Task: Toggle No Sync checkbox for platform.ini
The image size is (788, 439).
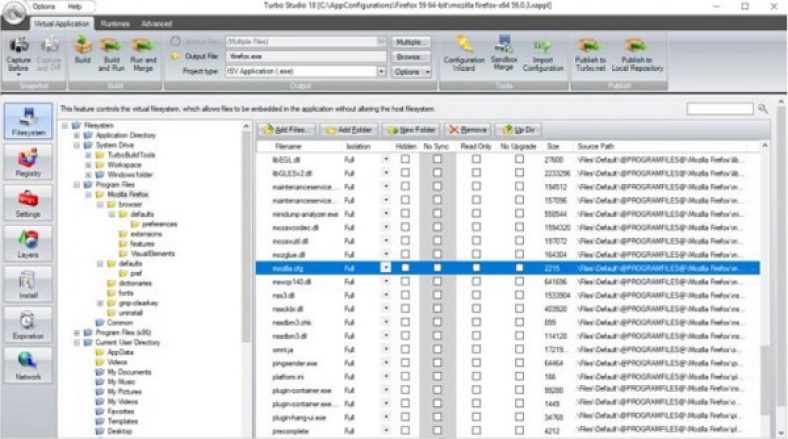Action: point(437,376)
